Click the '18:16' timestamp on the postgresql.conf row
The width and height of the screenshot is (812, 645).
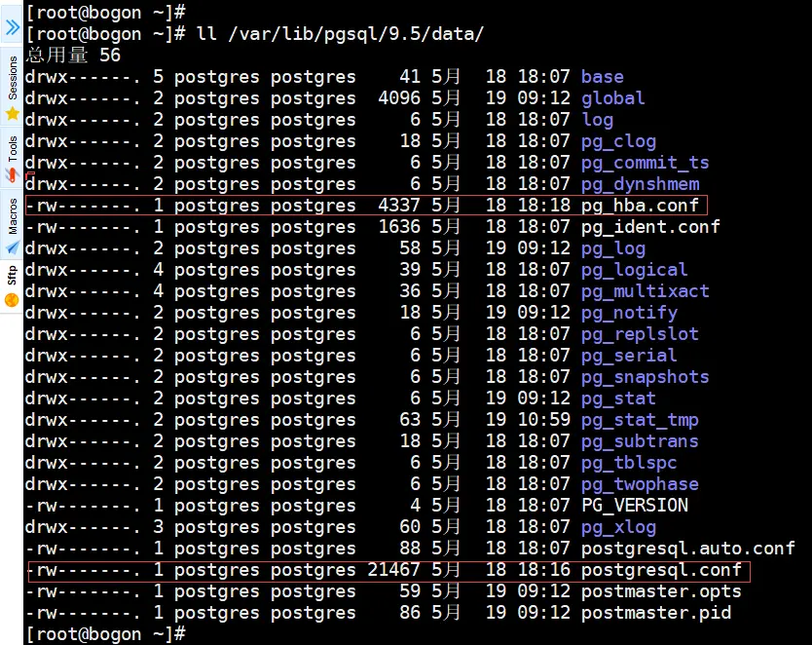(543, 570)
